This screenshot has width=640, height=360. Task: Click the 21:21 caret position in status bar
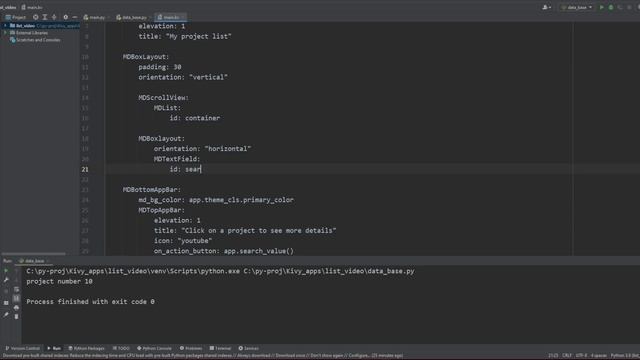(553, 356)
